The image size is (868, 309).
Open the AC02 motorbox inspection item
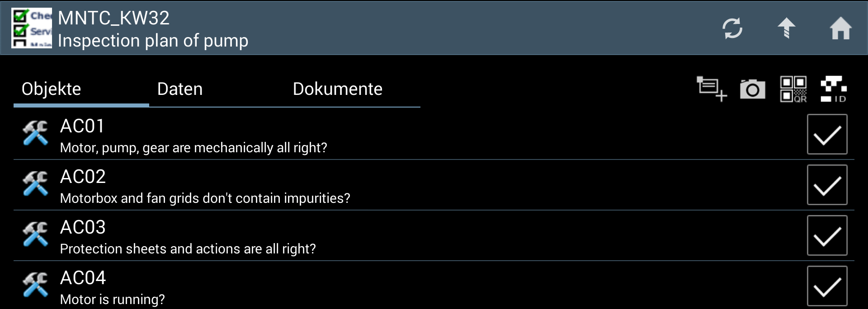[x=205, y=186]
